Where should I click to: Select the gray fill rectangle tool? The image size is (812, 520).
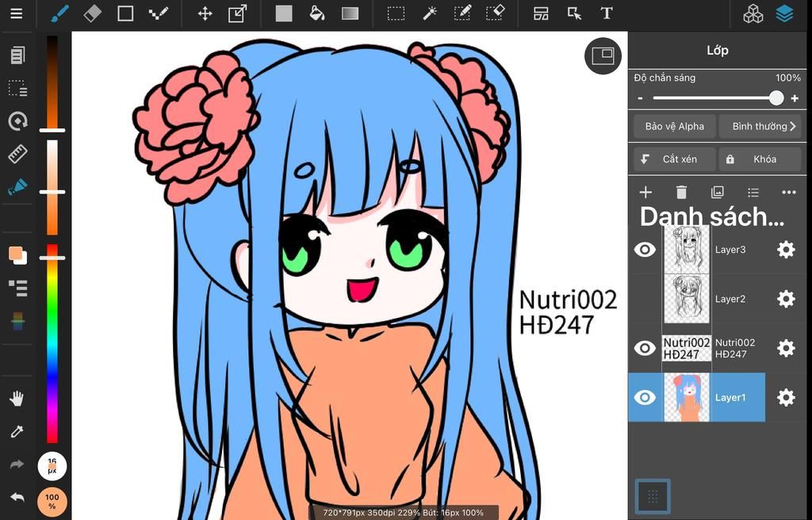tap(284, 13)
